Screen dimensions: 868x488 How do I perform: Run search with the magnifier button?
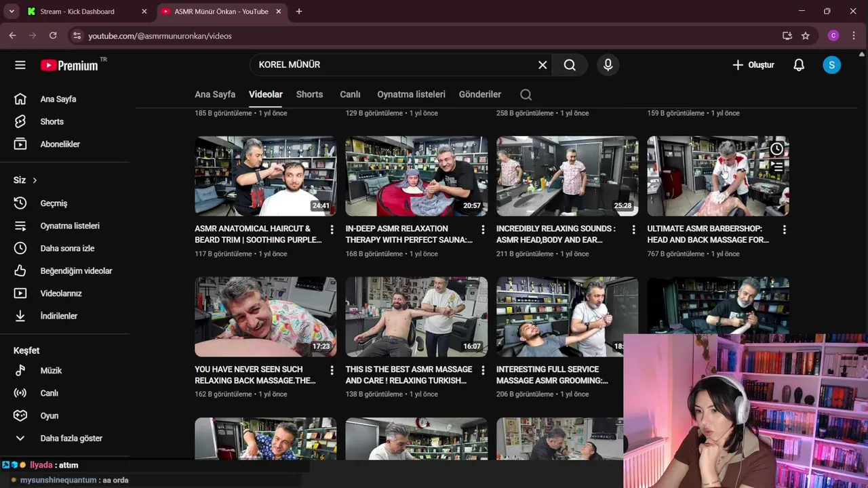tap(570, 65)
